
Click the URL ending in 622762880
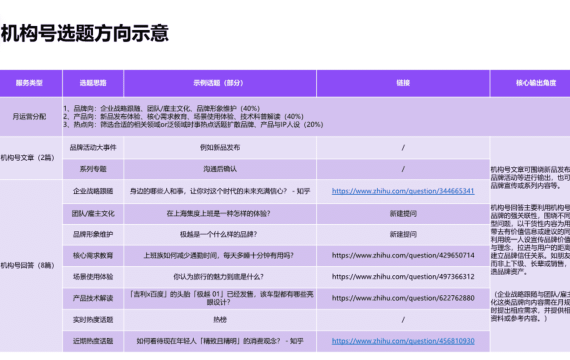[x=403, y=298]
